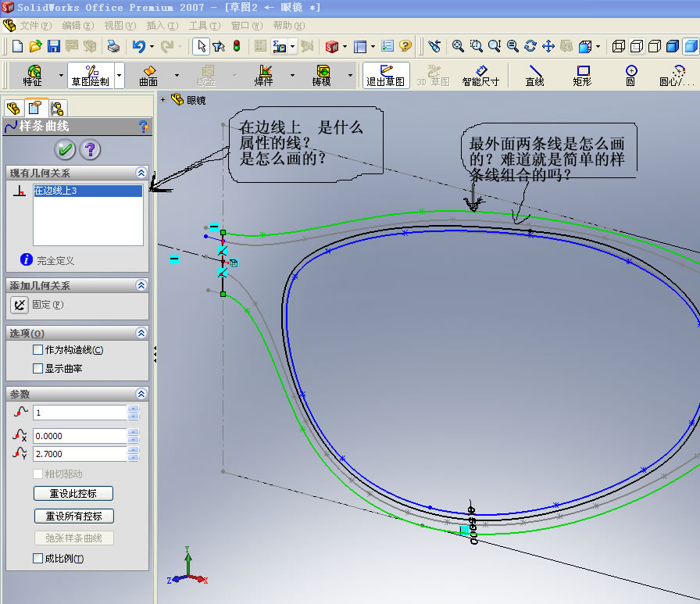Viewport: 700px width, 604px height.
Task: Open Sketch (草图绘制) dropdown arrow
Action: (120, 75)
